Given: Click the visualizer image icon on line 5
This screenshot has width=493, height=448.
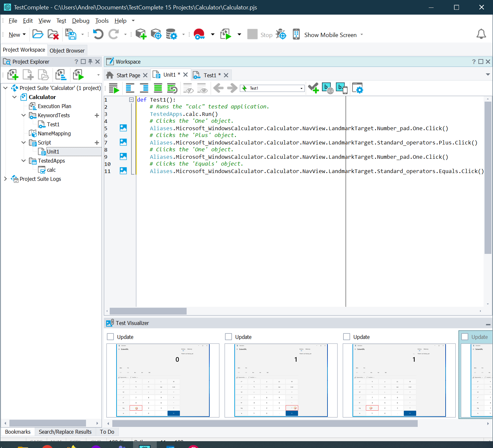Looking at the screenshot, I should (x=123, y=128).
